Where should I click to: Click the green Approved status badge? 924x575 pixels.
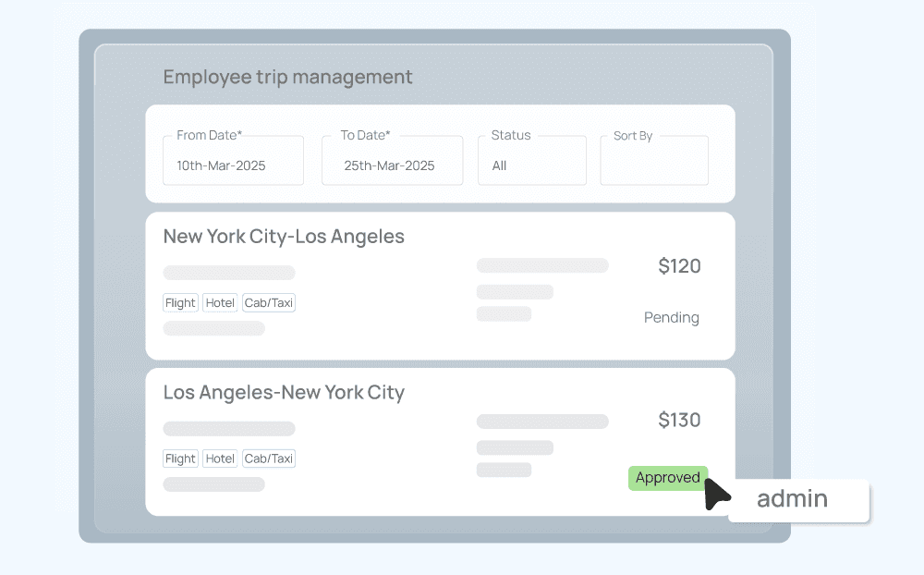point(667,478)
